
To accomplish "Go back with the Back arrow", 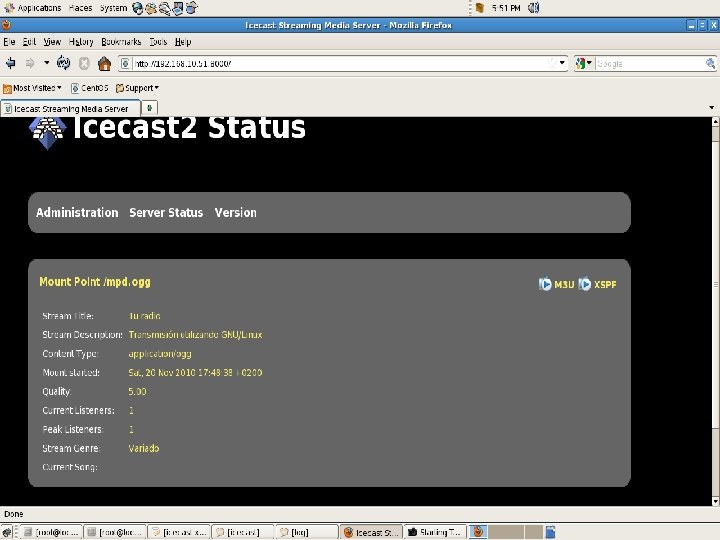I will click(x=11, y=63).
